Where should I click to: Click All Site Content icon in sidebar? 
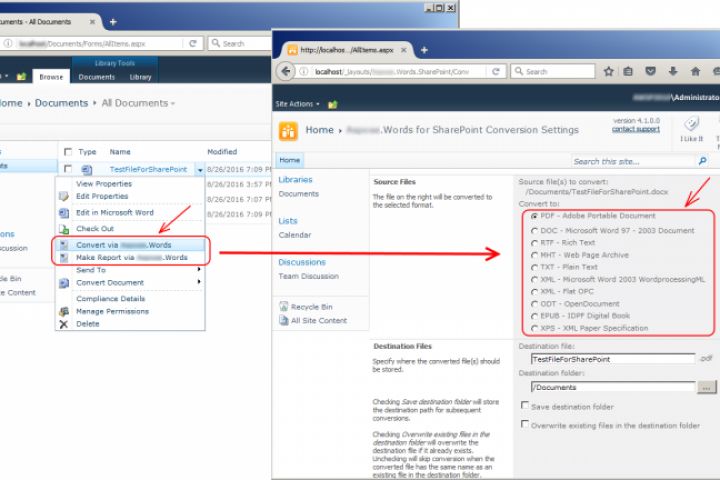coord(284,320)
